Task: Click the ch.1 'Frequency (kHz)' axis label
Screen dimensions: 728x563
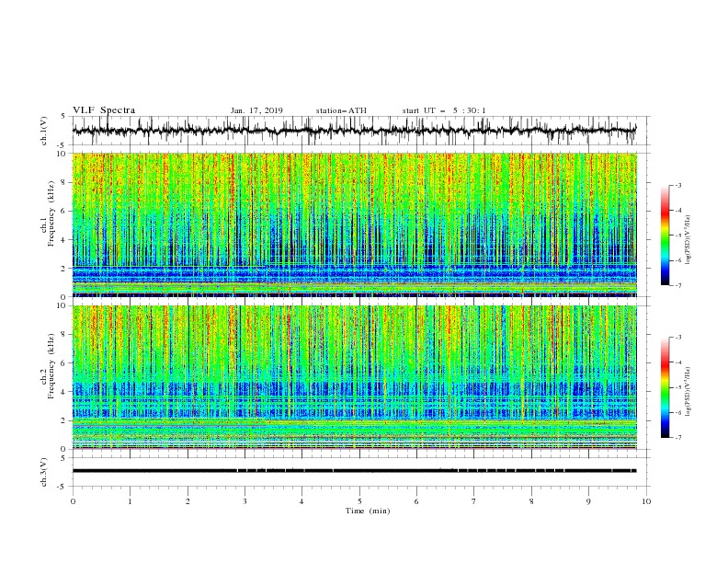Action: pos(51,212)
